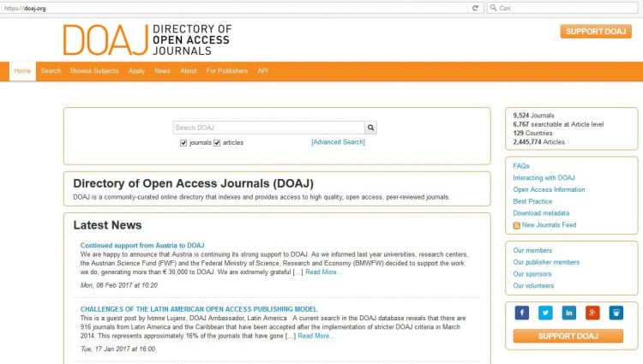
Task: Click date 'Mon, 06 Feb 2017 at 10:20'
Action: point(119,285)
